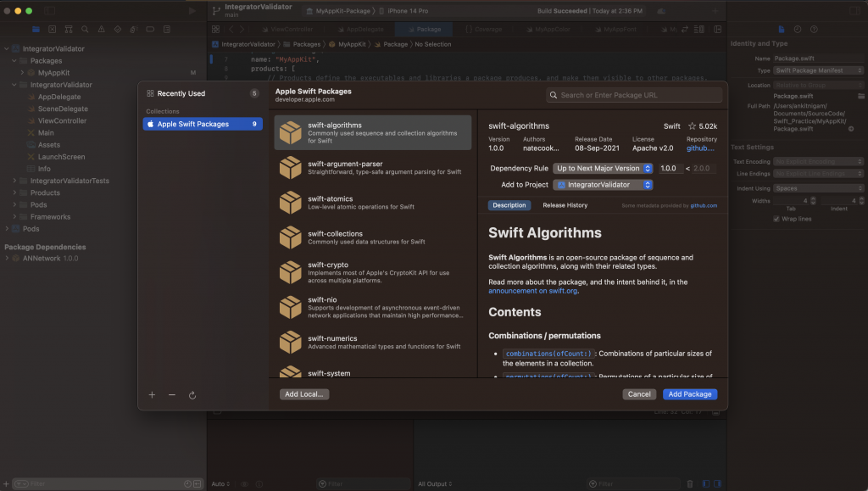Focus the Search or Enter Package URL field
This screenshot has height=491, width=868.
[x=634, y=95]
